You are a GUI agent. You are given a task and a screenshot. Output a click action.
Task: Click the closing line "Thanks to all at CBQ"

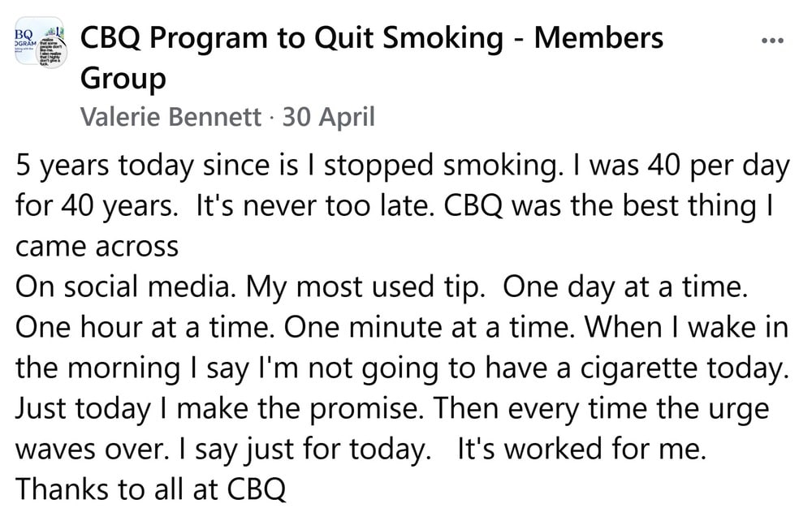point(151,489)
